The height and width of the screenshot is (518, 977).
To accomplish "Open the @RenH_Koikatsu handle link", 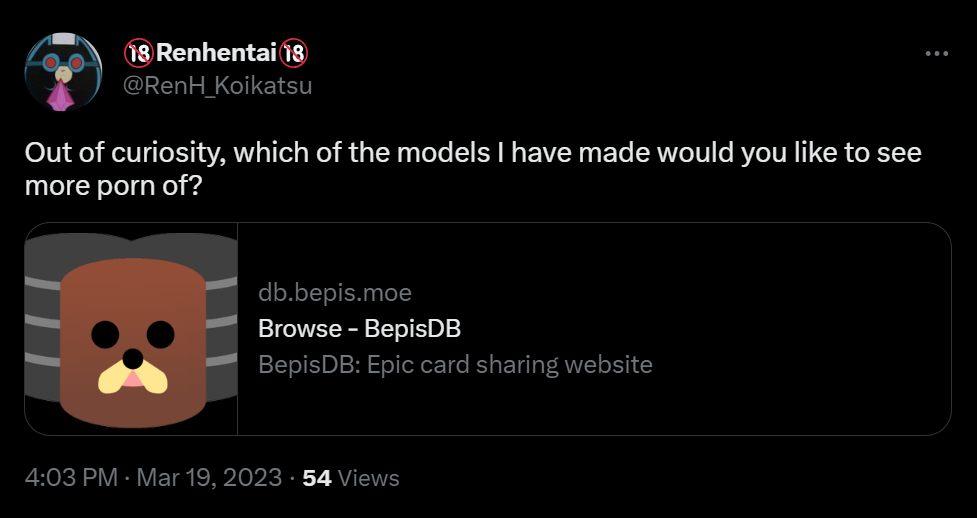I will pyautogui.click(x=217, y=86).
